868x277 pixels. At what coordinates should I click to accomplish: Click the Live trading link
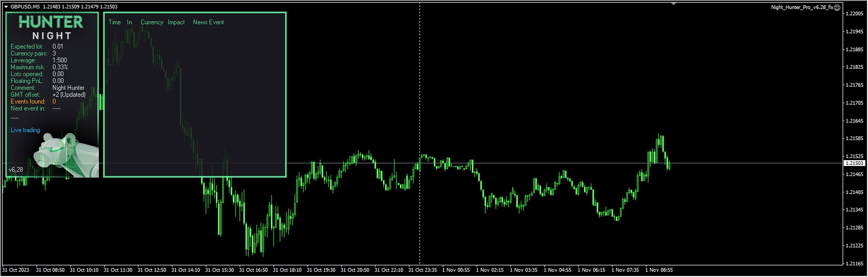pyautogui.click(x=25, y=130)
